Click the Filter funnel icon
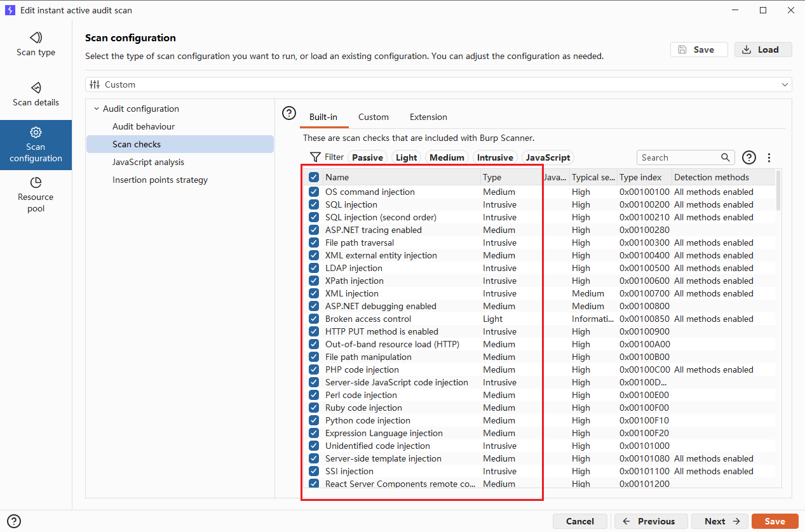 tap(315, 157)
